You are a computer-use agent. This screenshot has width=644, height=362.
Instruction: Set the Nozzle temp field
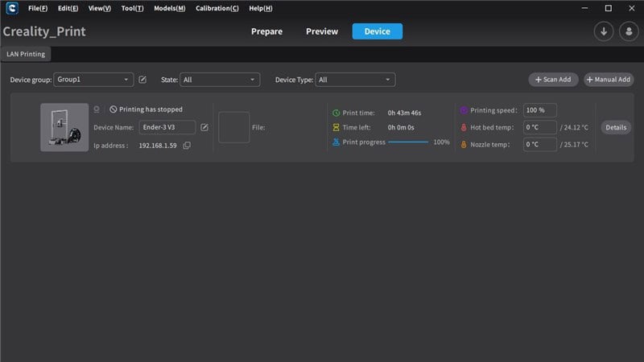[539, 145]
